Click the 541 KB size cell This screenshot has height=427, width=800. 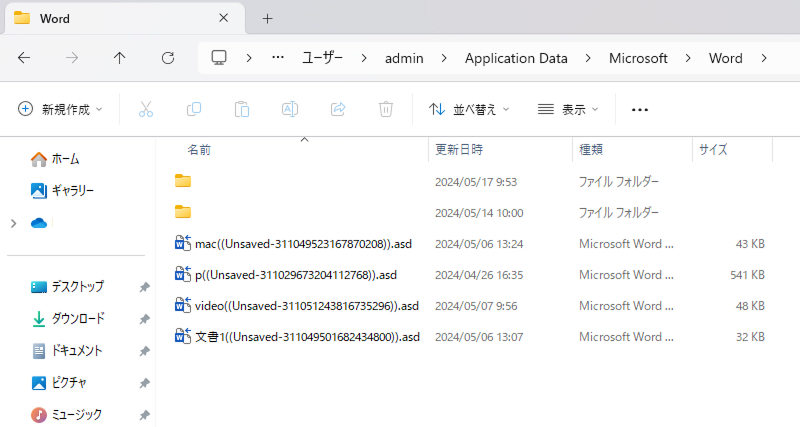pyautogui.click(x=747, y=275)
